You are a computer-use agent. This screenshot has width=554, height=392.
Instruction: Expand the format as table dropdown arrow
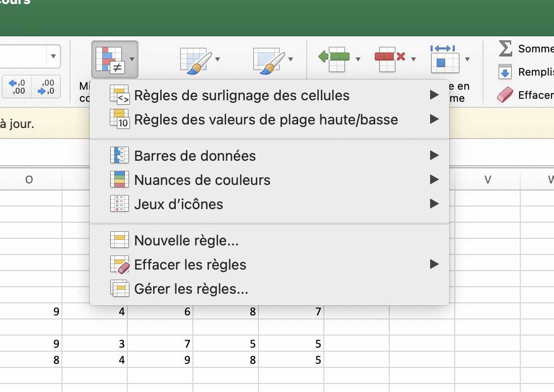[x=218, y=59]
